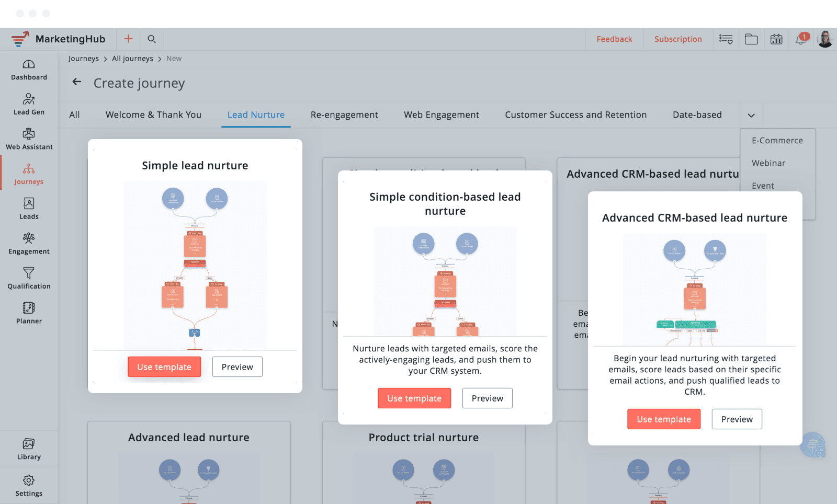The height and width of the screenshot is (504, 837).
Task: Switch to the Web Engagement tab
Action: pos(442,115)
